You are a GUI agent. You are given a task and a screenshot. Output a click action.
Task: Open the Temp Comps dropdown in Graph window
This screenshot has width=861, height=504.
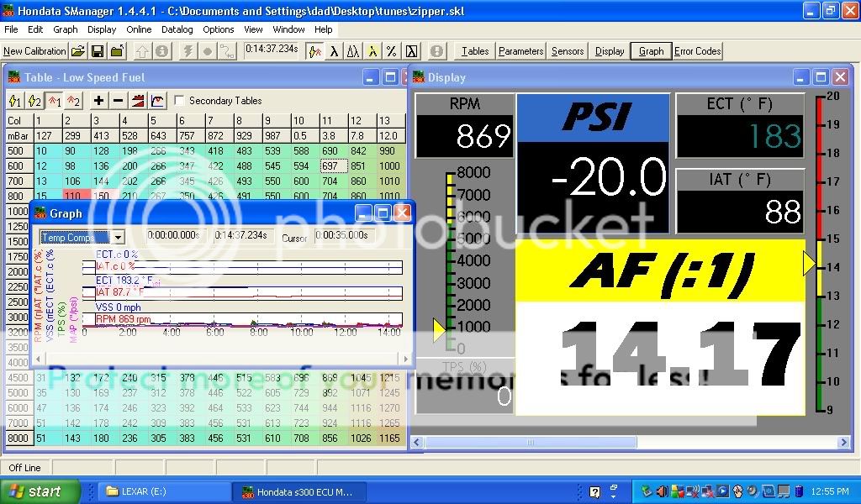tap(118, 238)
